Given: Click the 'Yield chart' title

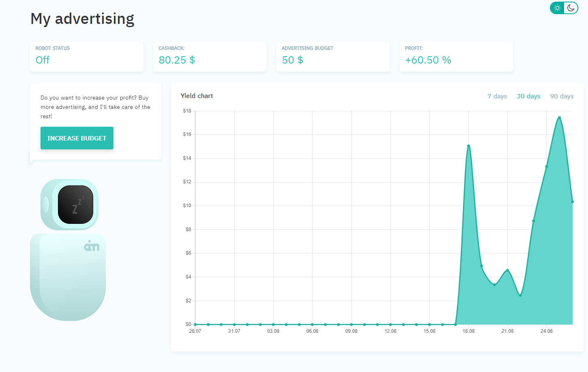Looking at the screenshot, I should (x=197, y=96).
